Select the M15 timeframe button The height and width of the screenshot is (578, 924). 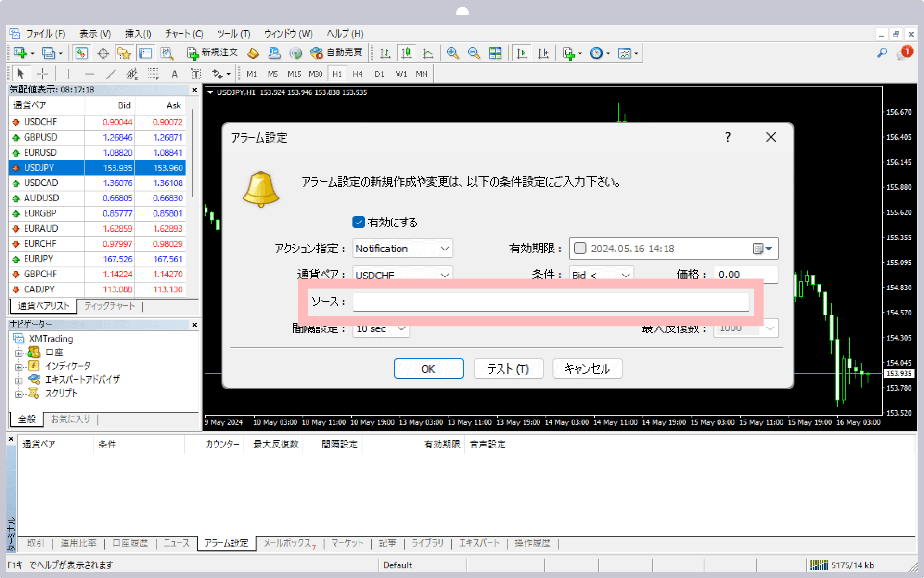tap(294, 74)
